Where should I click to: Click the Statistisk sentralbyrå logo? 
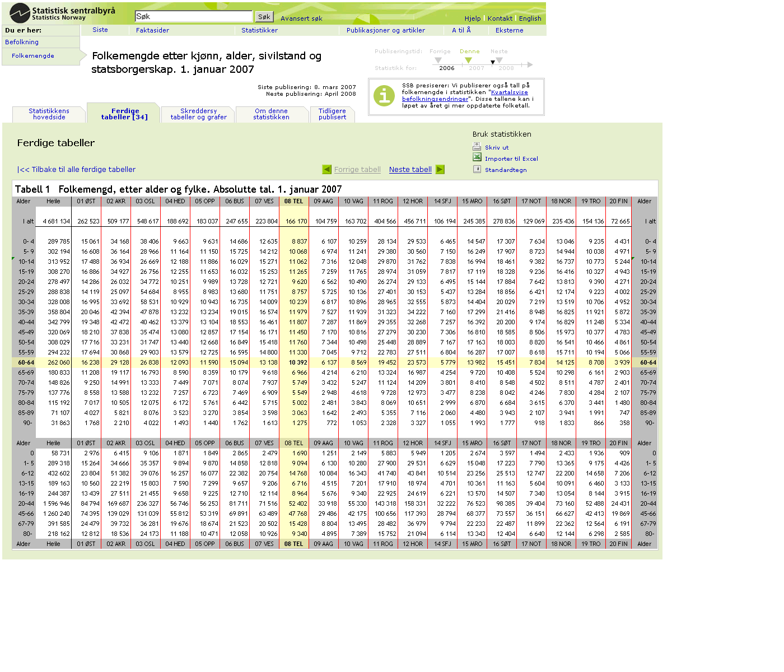point(63,13)
